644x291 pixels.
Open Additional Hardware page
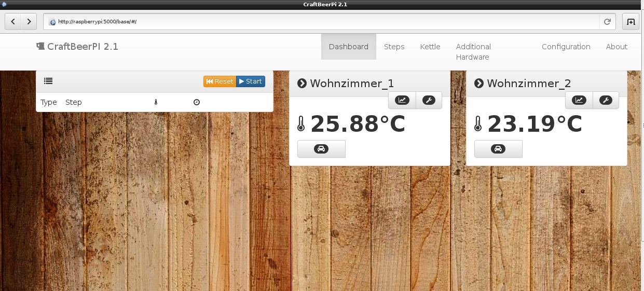click(x=473, y=52)
